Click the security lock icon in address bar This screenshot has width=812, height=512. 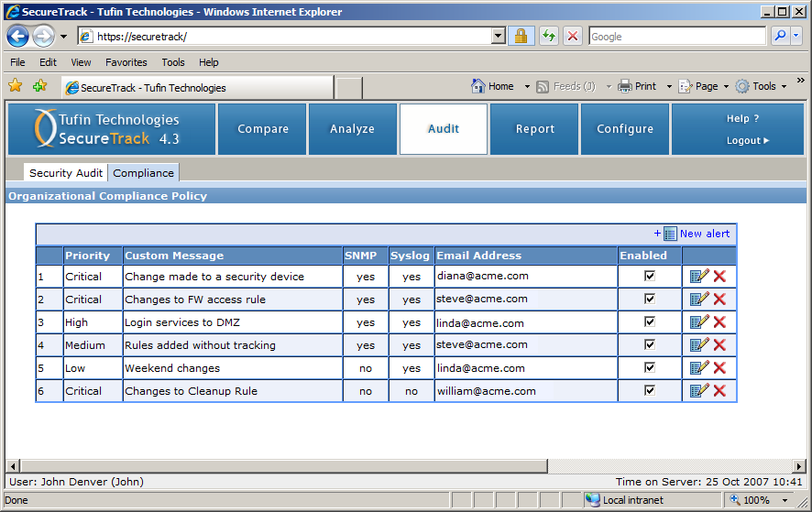[x=521, y=36]
